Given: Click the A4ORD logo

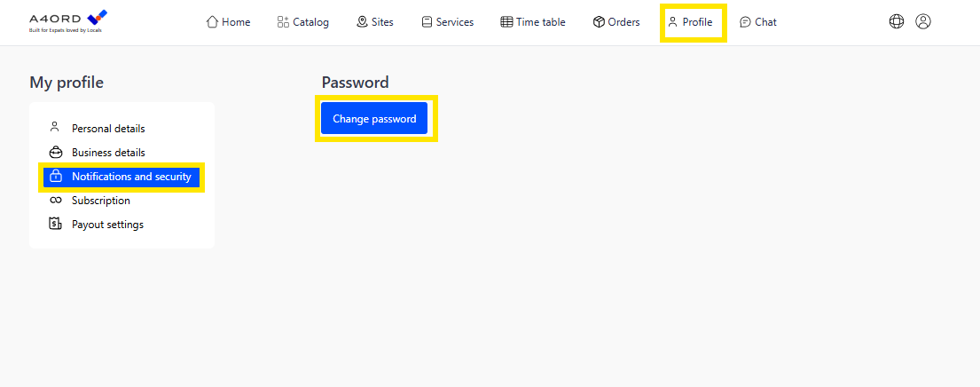Looking at the screenshot, I should [68, 21].
